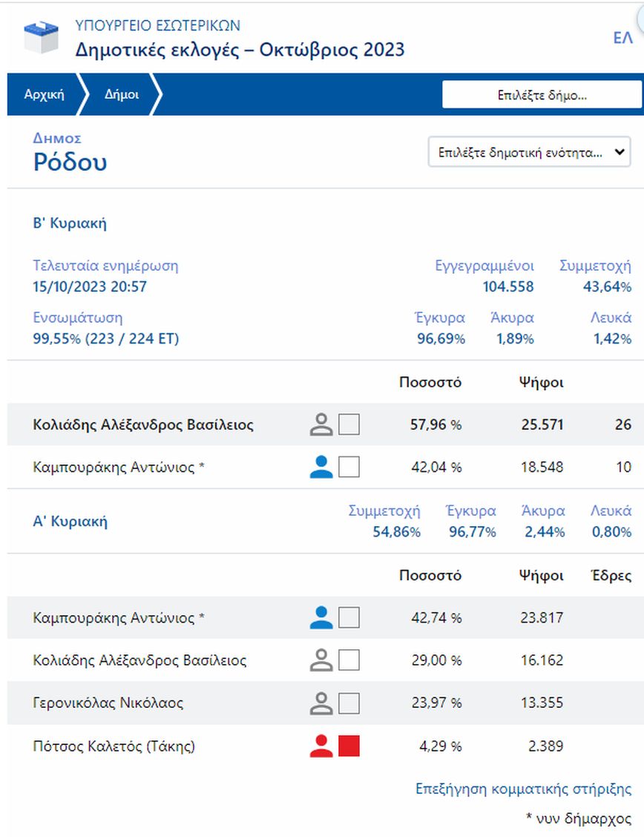Select Πότσος Καλετός (Τάκης) candidate row
This screenshot has width=644, height=837.
[114, 746]
